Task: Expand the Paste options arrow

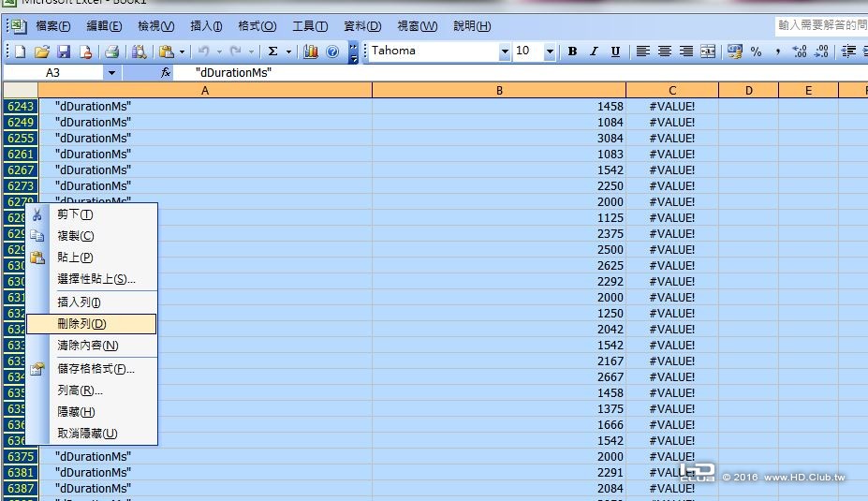Action: (182, 52)
